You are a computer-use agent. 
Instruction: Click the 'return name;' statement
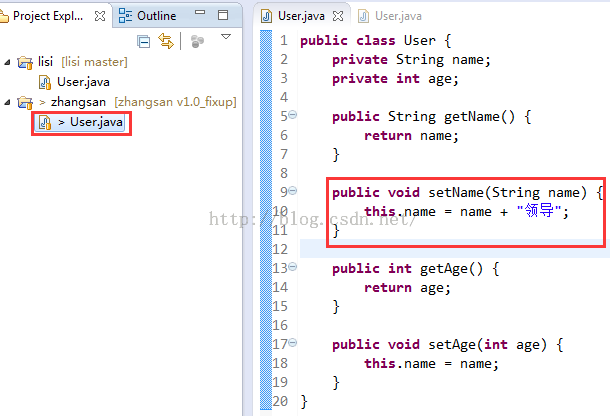tap(411, 135)
